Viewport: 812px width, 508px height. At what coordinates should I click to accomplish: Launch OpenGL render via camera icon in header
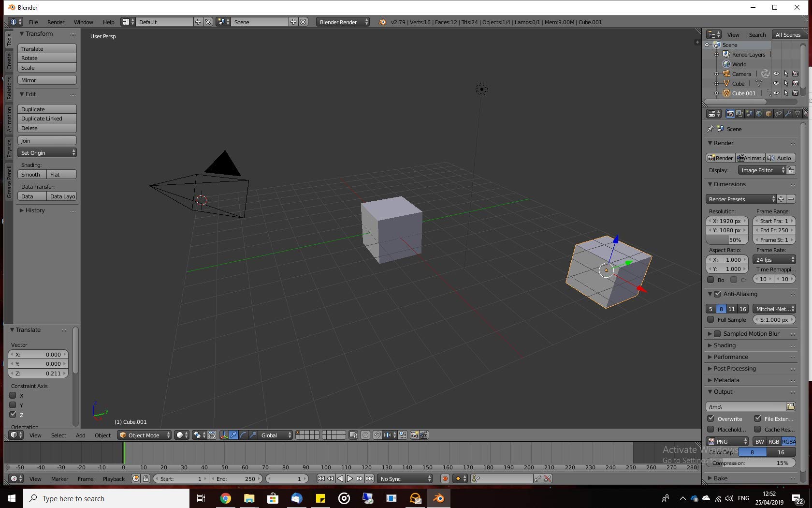pos(414,435)
